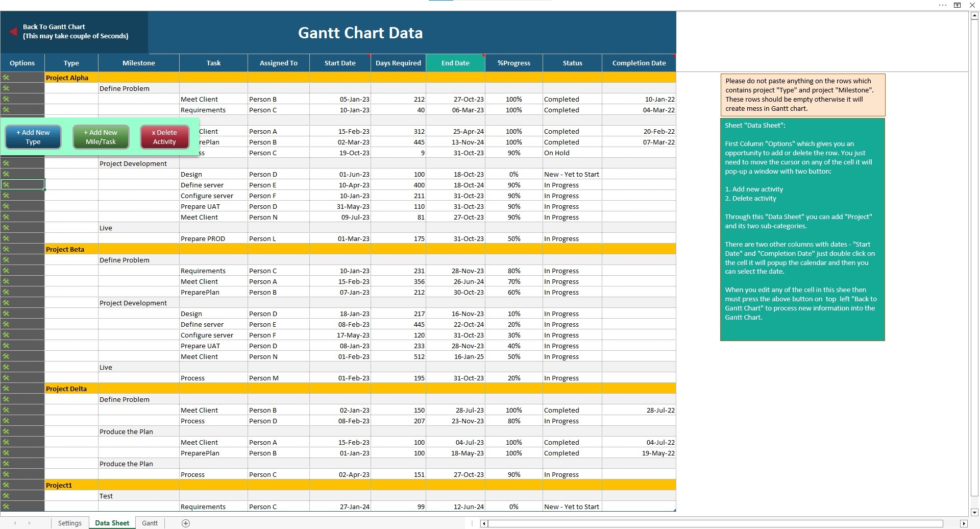Click options icon in Prepare PROD row
The height and width of the screenshot is (529, 980).
click(6, 238)
